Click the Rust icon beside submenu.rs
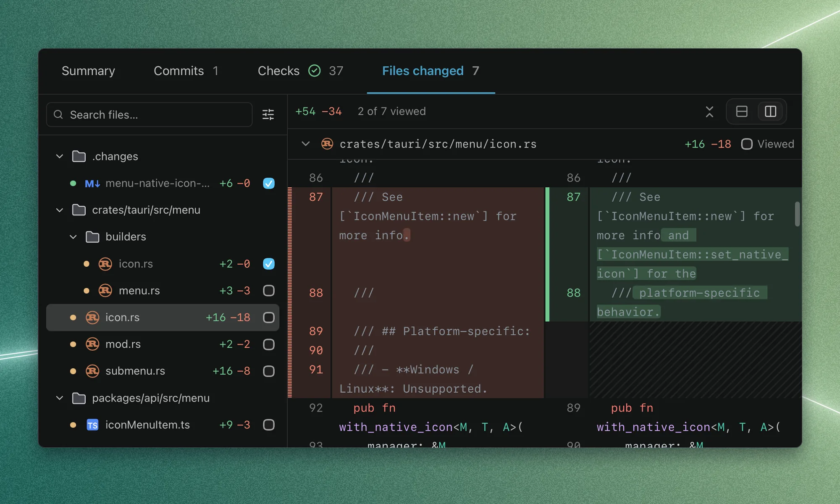The width and height of the screenshot is (840, 504). 92,371
